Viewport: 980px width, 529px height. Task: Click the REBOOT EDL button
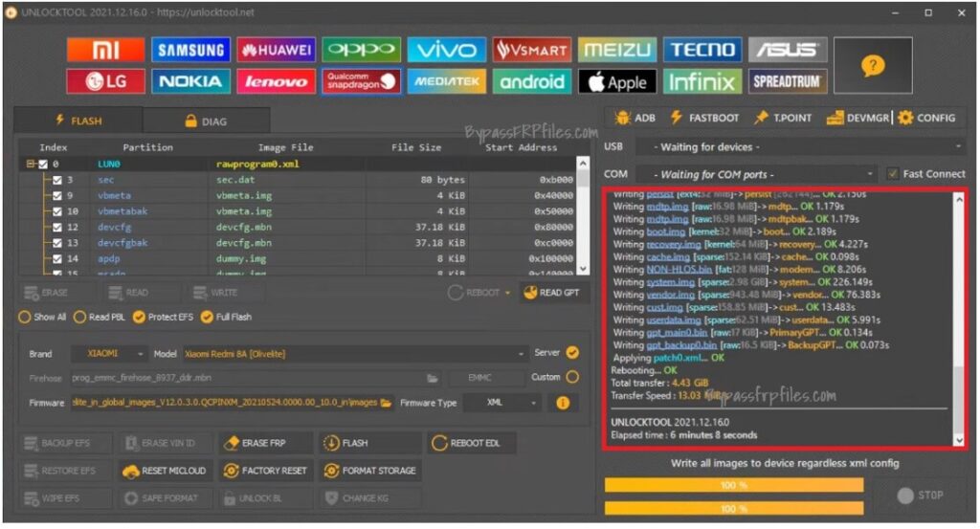474,443
